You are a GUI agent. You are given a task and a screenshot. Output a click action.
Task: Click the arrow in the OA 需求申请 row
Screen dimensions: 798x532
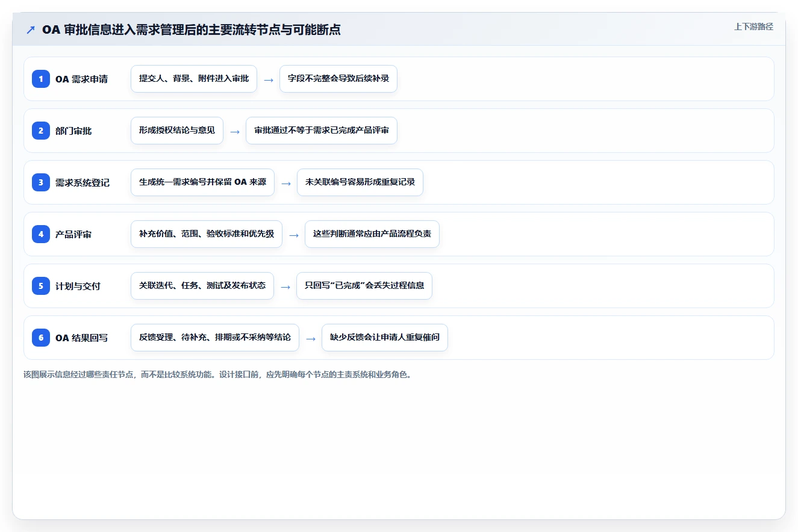[269, 79]
